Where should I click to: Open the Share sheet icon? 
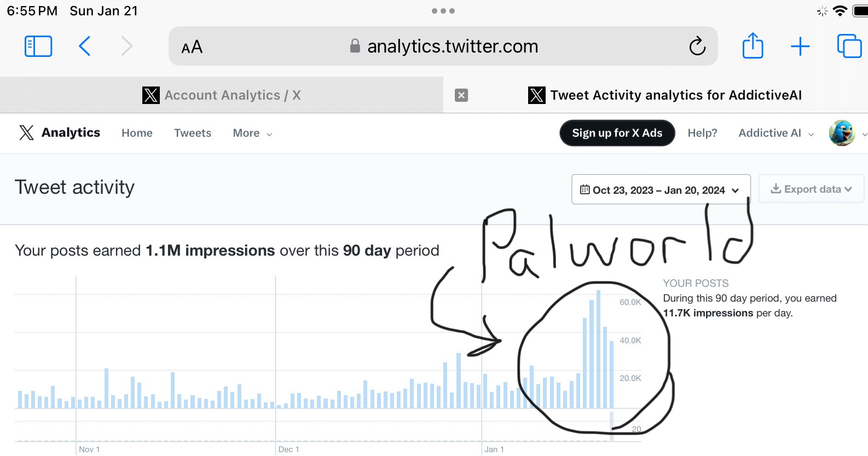(753, 45)
